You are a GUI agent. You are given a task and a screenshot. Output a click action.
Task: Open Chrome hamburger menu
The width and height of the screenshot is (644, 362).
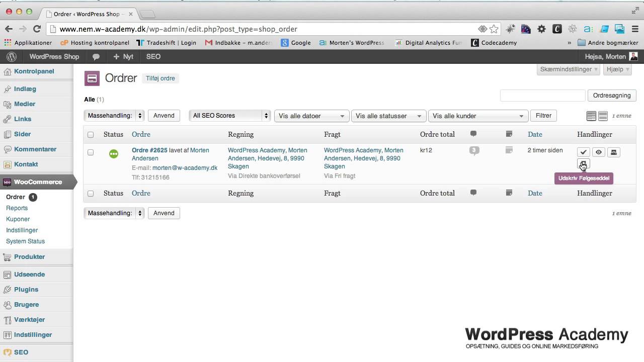point(635,29)
